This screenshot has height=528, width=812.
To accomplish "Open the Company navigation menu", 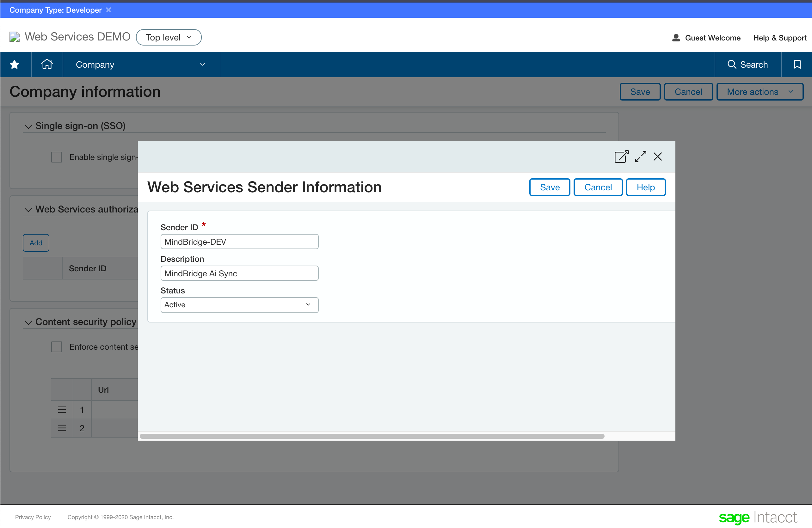I will (x=142, y=64).
